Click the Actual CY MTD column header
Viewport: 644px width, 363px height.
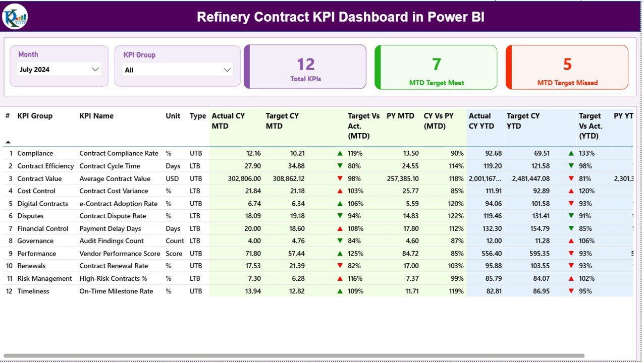(228, 121)
